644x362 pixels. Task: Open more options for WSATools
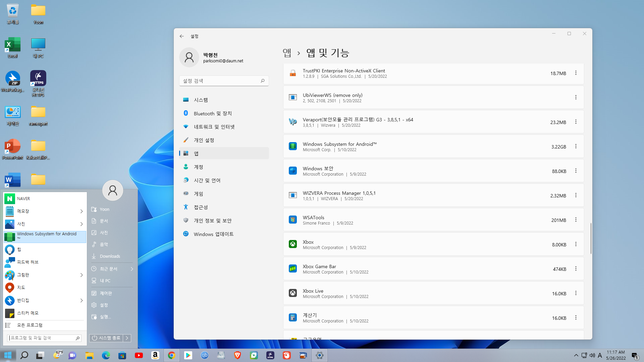pyautogui.click(x=576, y=220)
